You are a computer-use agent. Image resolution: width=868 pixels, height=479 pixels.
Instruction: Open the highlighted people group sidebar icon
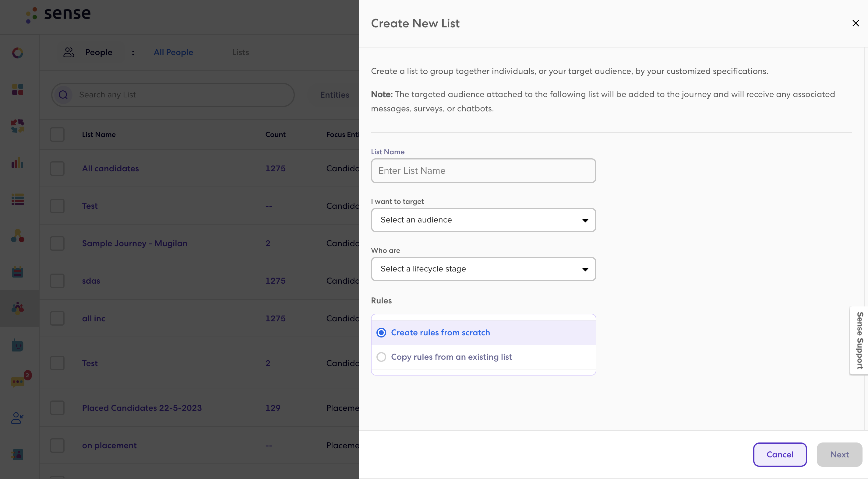18,308
